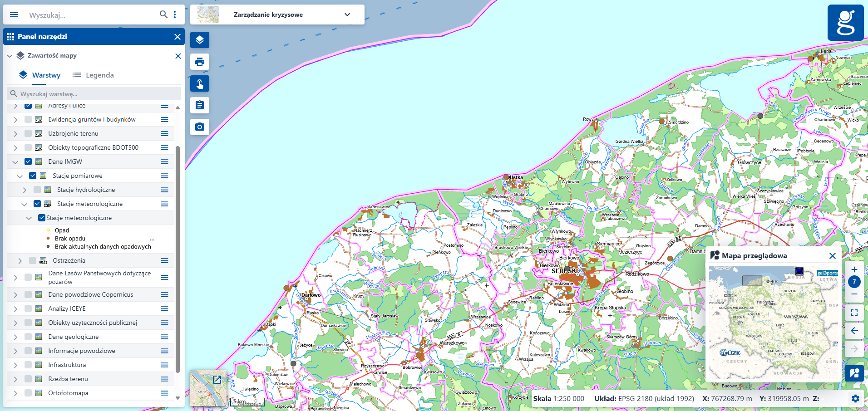
Task: Collapse the Stacje pomiarowe group
Action: point(20,176)
